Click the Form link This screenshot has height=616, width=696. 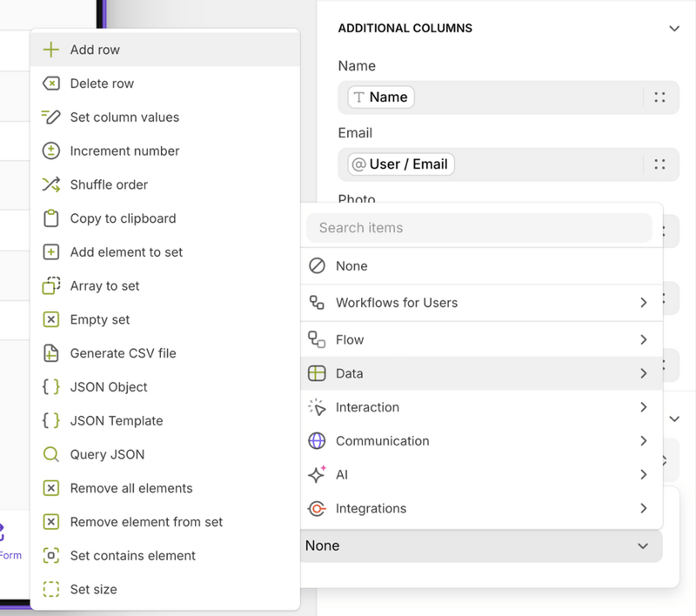click(x=11, y=554)
